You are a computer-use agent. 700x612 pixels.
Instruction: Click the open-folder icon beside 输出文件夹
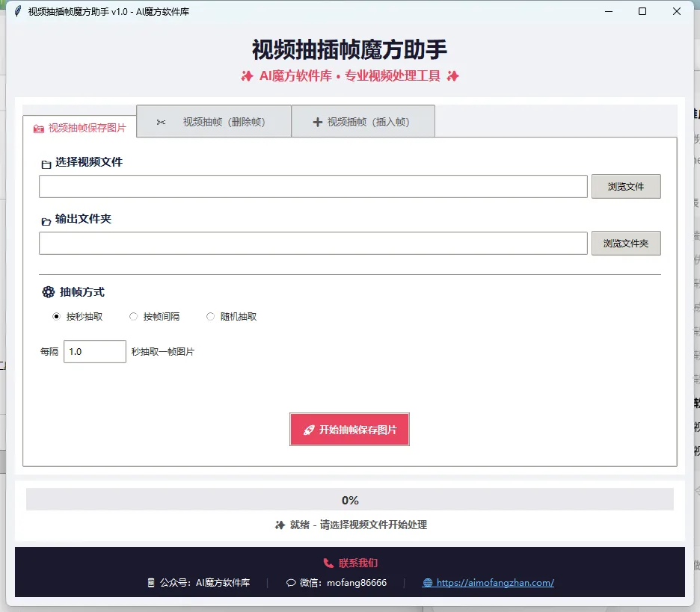point(46,221)
